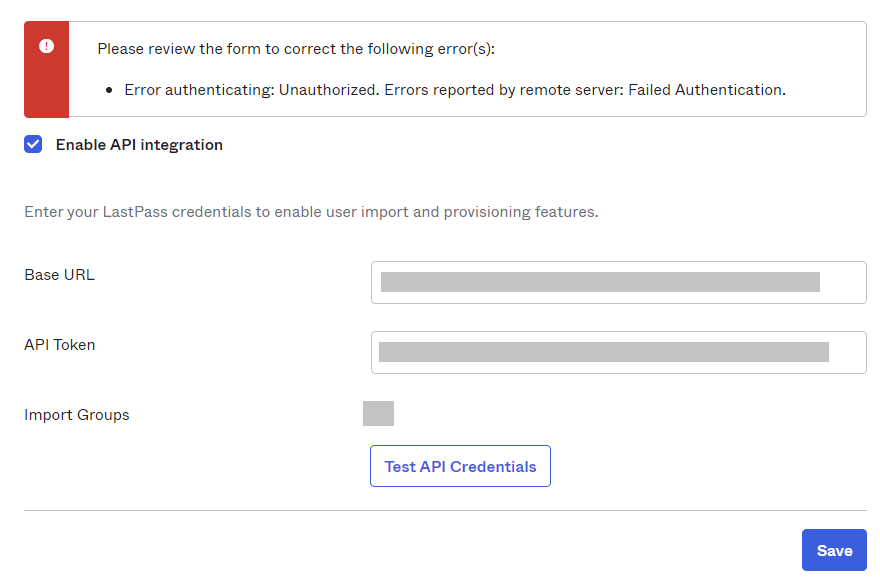
Task: Click the Import Groups label
Action: (77, 415)
